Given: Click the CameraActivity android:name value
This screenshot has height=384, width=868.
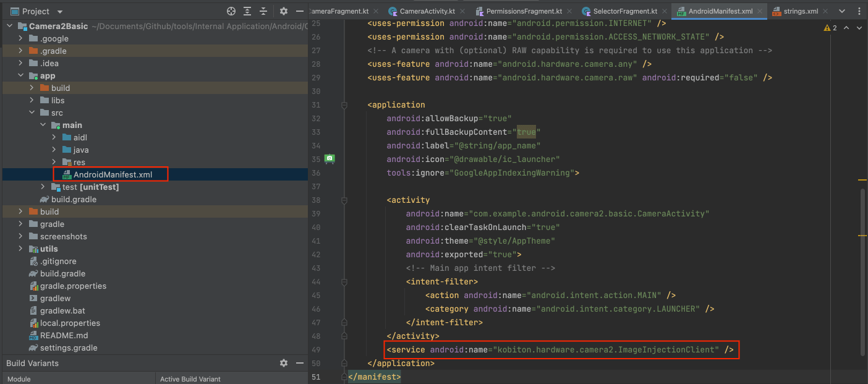Looking at the screenshot, I should [589, 214].
